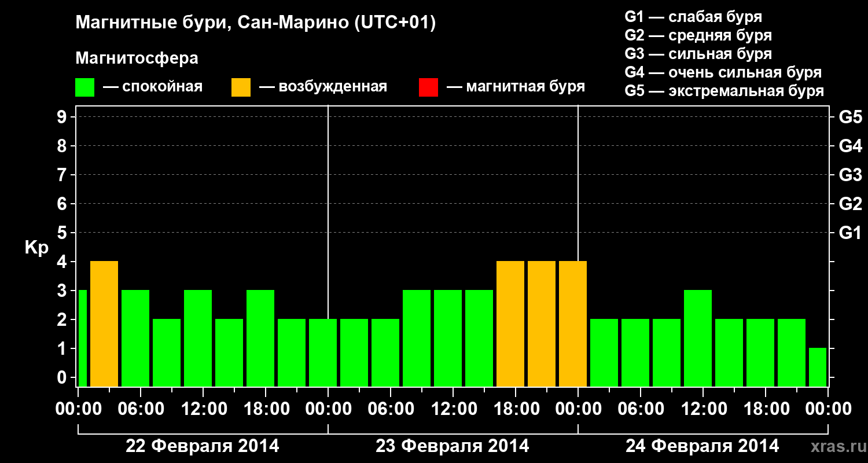
Task: Click the narrow green bar at 00:00 on 22 February
Action: (82, 338)
